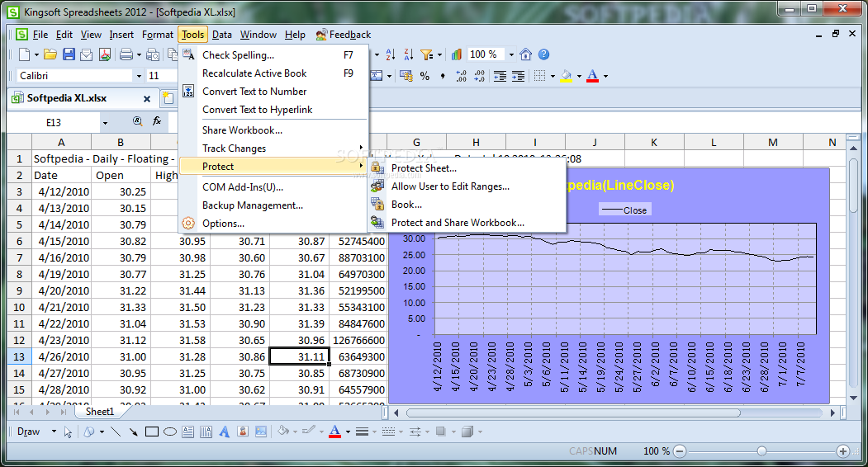Click the home page house icon

[x=526, y=54]
